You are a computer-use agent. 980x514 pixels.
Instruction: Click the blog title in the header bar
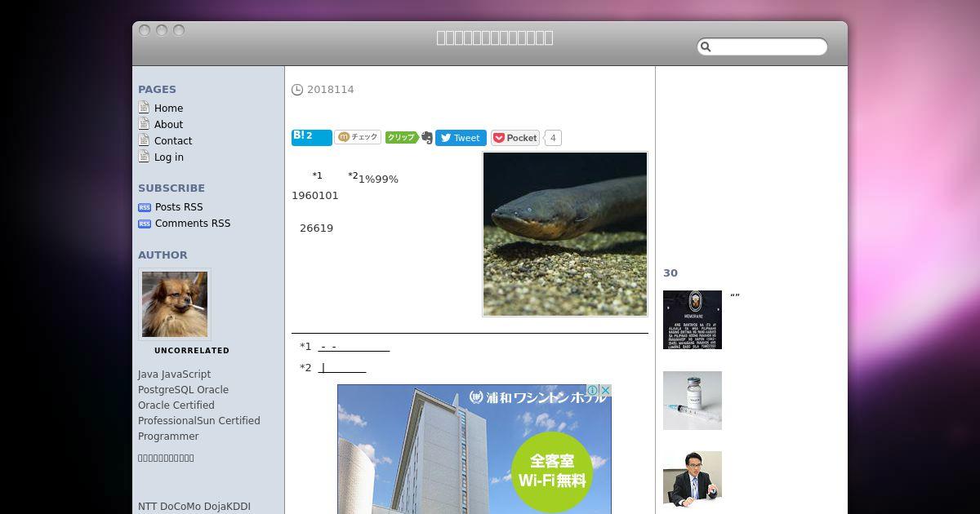(495, 38)
